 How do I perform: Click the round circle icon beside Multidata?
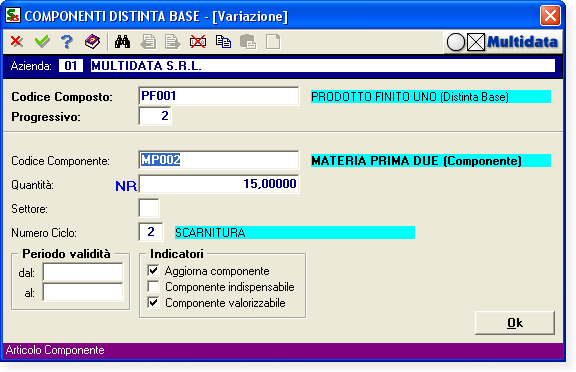[456, 42]
